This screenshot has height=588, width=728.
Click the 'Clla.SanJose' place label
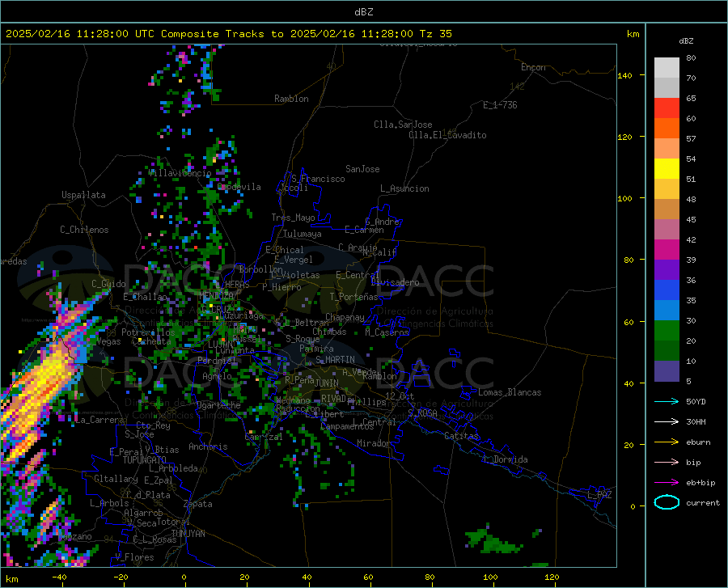tap(403, 125)
